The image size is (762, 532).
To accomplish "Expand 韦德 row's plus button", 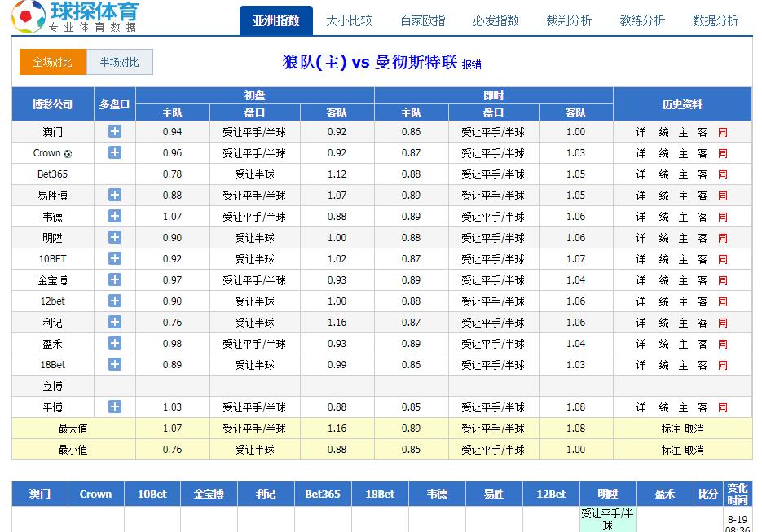I will pos(115,216).
